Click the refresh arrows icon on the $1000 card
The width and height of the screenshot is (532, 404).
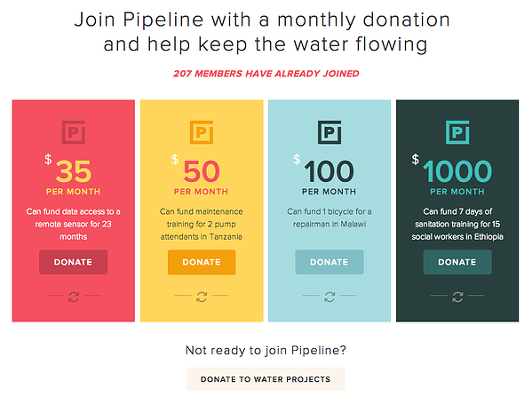click(457, 297)
